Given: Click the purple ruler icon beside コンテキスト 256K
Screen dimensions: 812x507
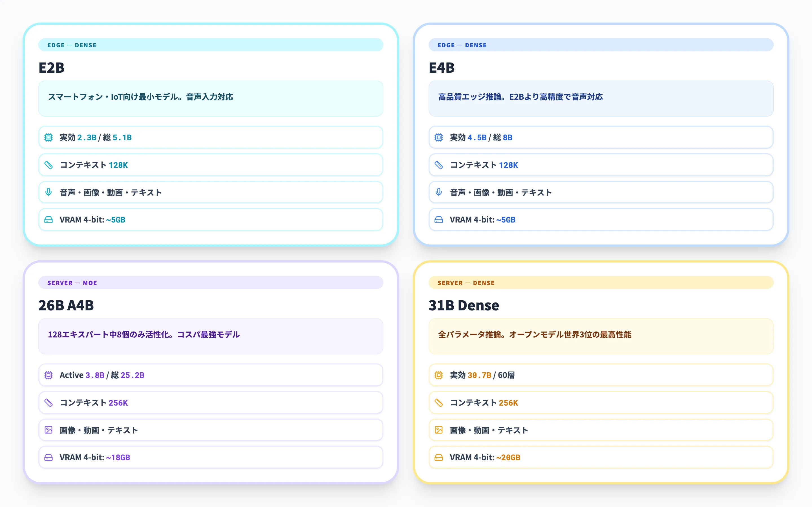Looking at the screenshot, I should pyautogui.click(x=49, y=403).
